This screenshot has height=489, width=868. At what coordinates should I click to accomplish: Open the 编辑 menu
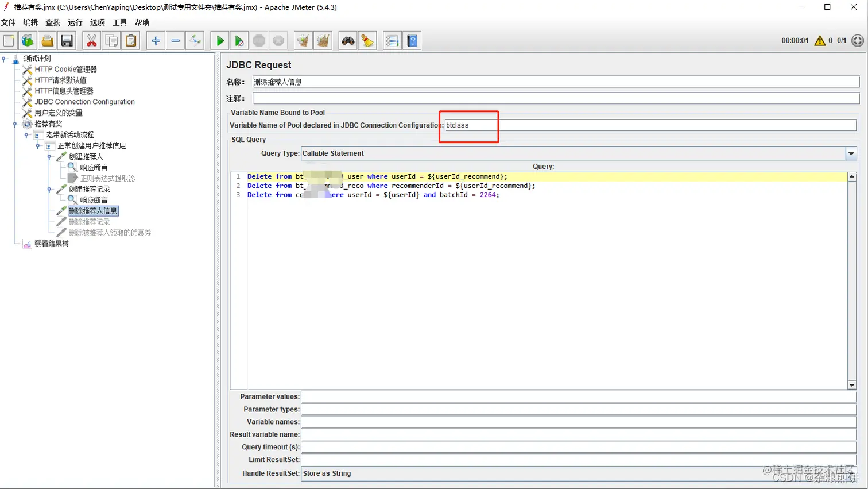(30, 22)
